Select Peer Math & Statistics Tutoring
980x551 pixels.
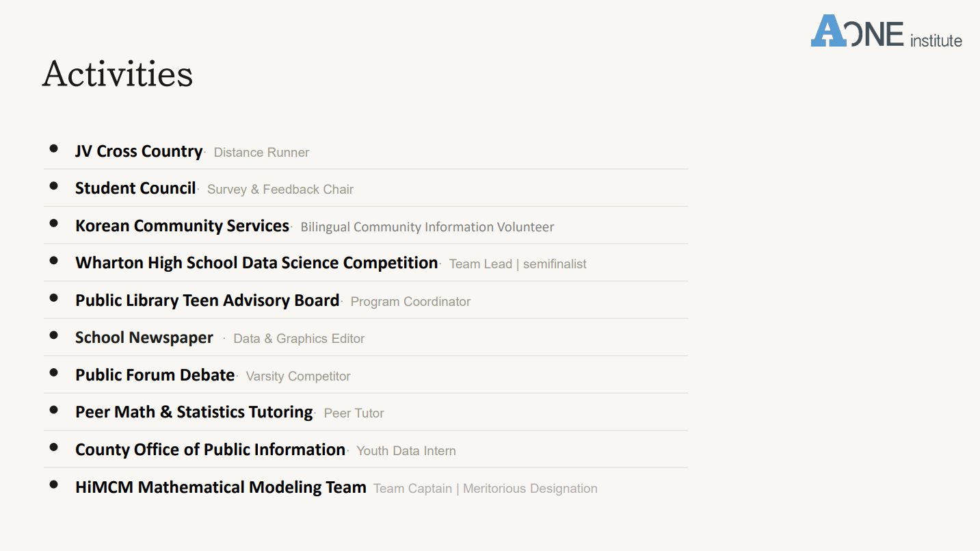coord(194,412)
